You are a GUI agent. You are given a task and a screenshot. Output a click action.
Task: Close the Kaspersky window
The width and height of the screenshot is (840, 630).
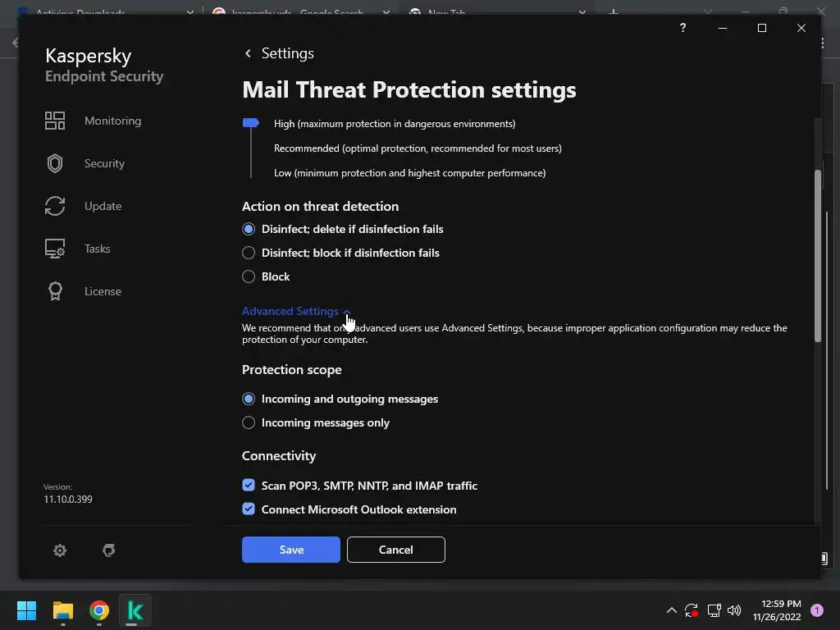(x=801, y=28)
